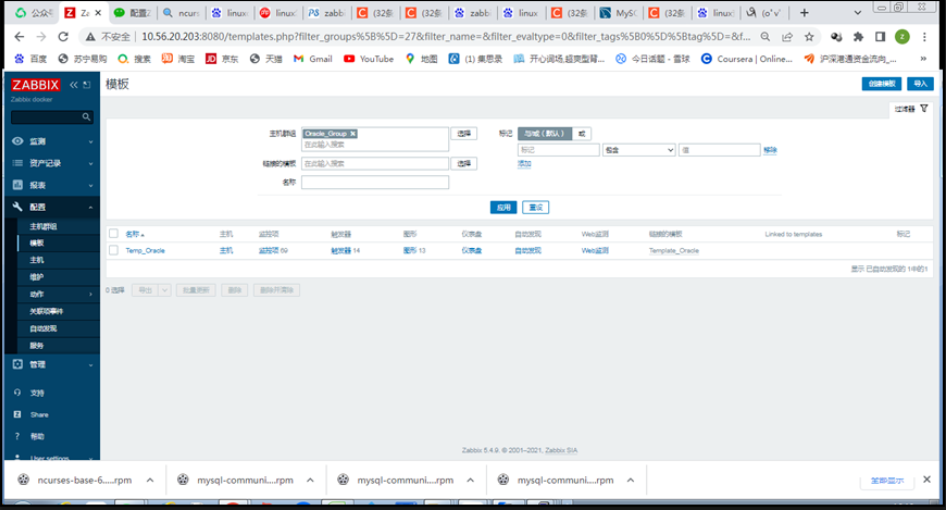This screenshot has width=948, height=510.
Task: Open 维护 in the sidebar
Action: click(37, 277)
